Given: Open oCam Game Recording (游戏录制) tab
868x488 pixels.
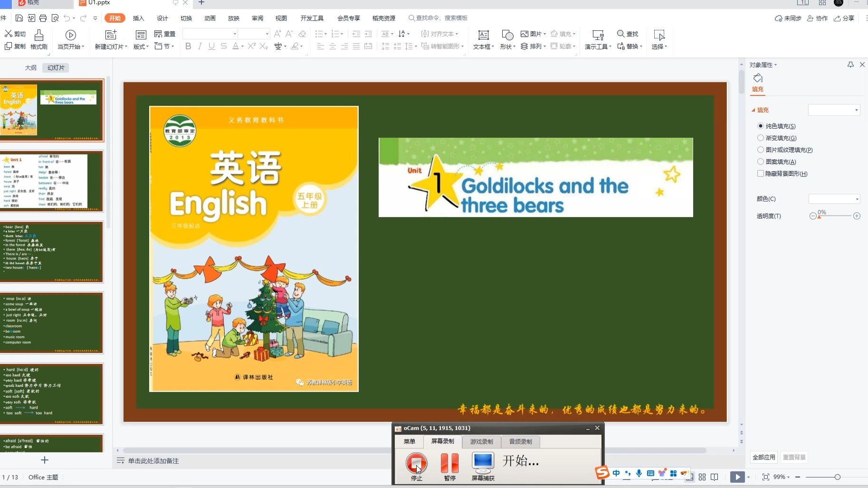Looking at the screenshot, I should tap(482, 441).
